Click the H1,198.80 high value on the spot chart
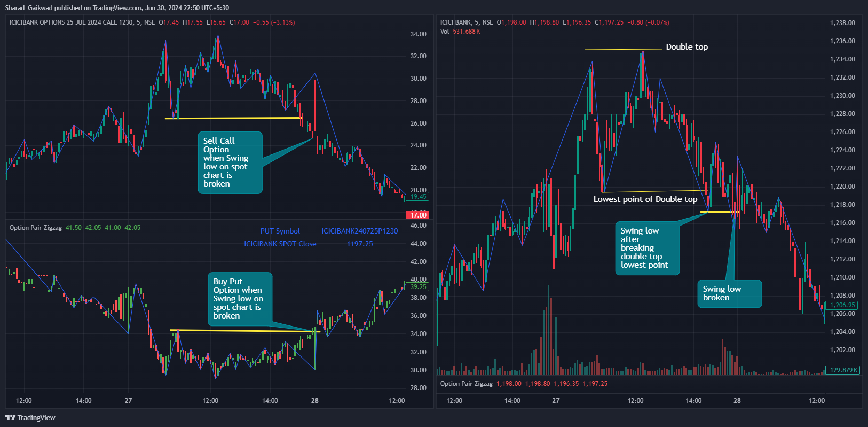The height and width of the screenshot is (427, 868). [545, 22]
